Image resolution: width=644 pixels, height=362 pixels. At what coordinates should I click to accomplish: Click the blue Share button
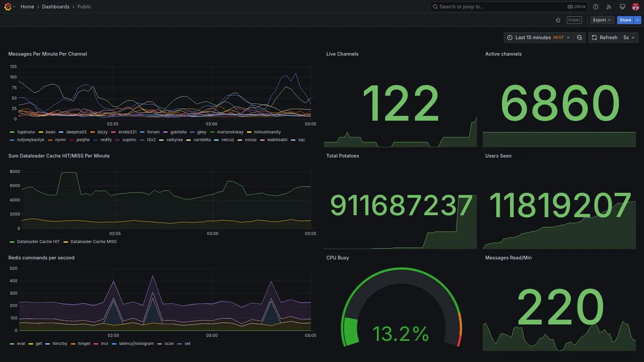point(625,20)
